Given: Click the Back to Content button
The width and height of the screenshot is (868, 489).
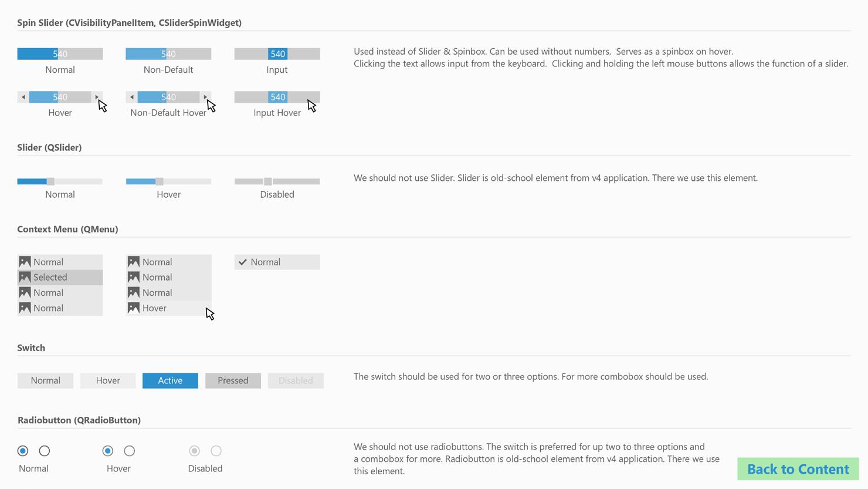Looking at the screenshot, I should 798,469.
